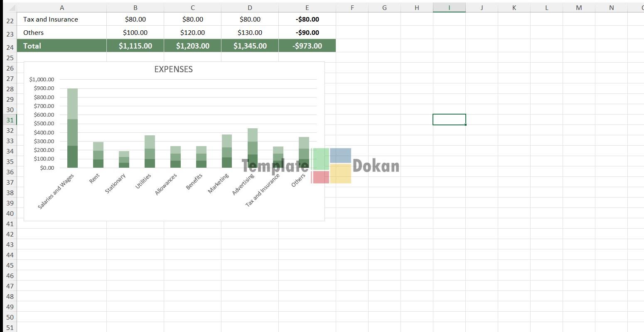Select the Tax and Insurance label cell
This screenshot has height=332, width=644.
[x=61, y=19]
